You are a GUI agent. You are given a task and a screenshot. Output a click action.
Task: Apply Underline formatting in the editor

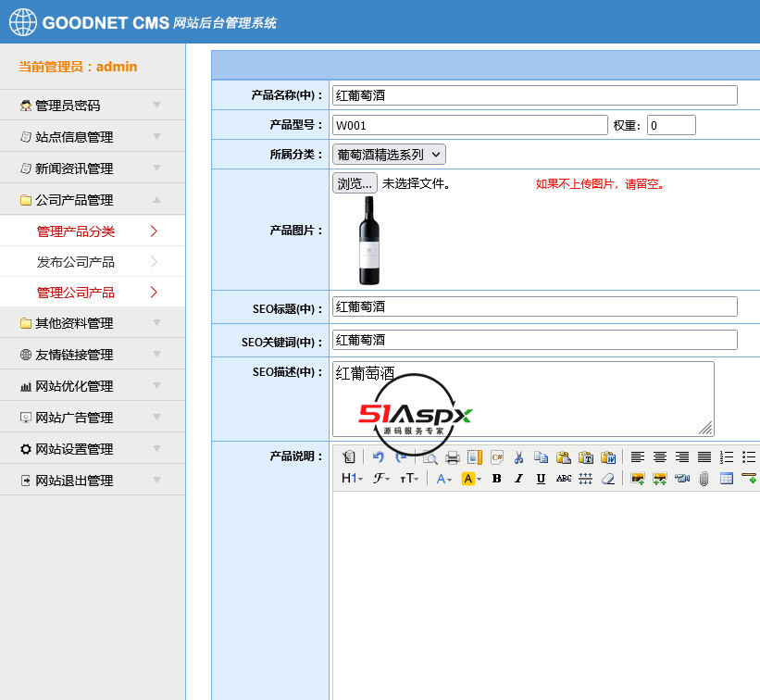[x=540, y=479]
